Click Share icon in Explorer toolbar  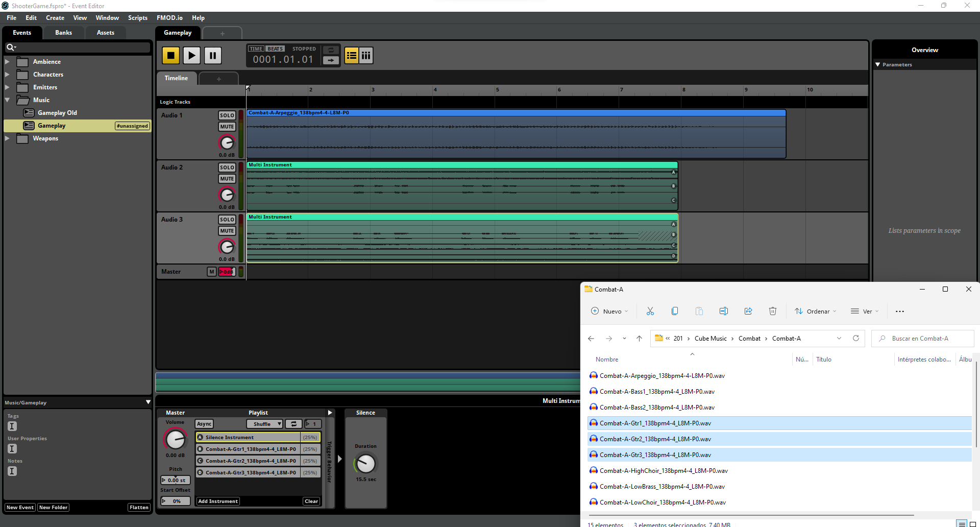point(748,311)
